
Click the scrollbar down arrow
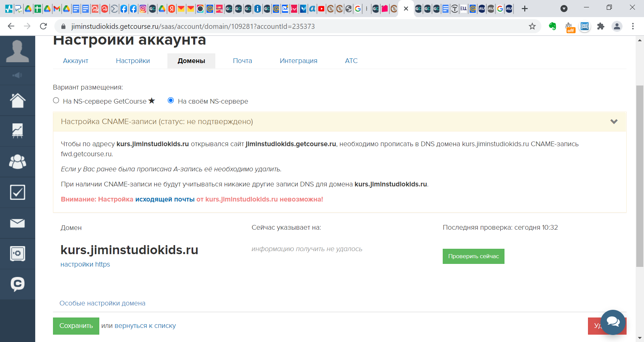640,338
